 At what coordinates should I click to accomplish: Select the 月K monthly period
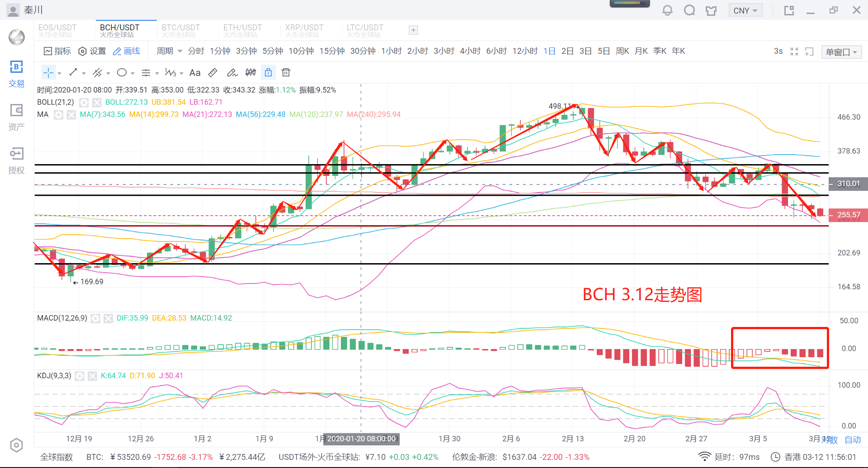[x=641, y=51]
